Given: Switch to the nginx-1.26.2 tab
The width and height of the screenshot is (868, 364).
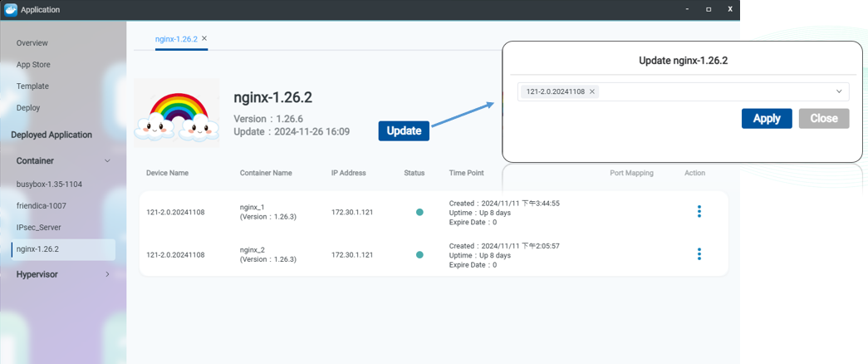Looking at the screenshot, I should [176, 39].
